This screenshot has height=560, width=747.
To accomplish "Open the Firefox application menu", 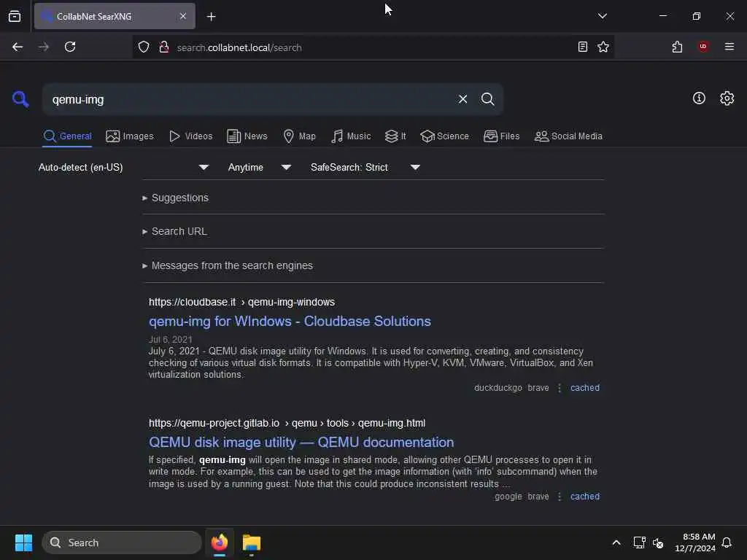I will (729, 46).
